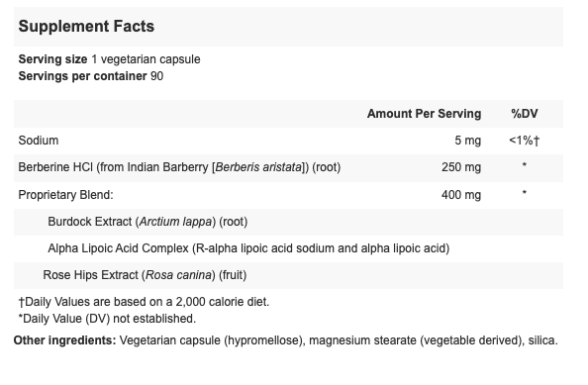Click the 5 mg sodium amount
Viewport: 588px width, 385px height.
point(467,141)
